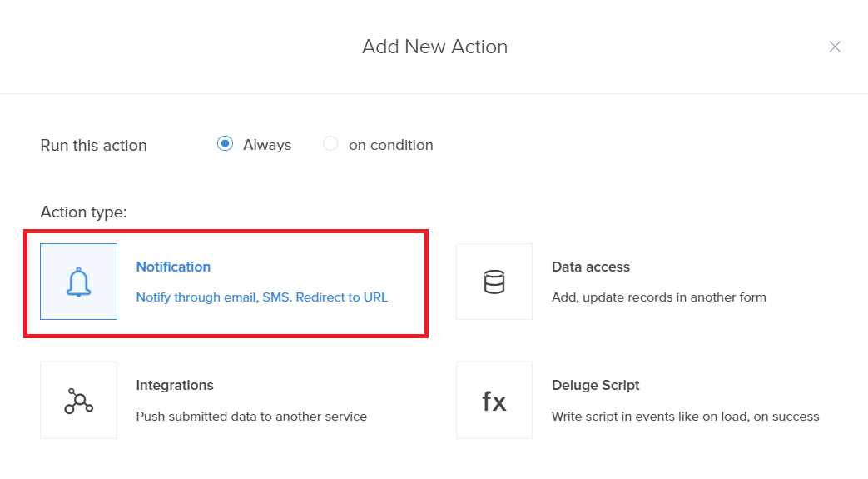Image resolution: width=868 pixels, height=479 pixels.
Task: Select the Notification bell icon
Action: coord(78,282)
